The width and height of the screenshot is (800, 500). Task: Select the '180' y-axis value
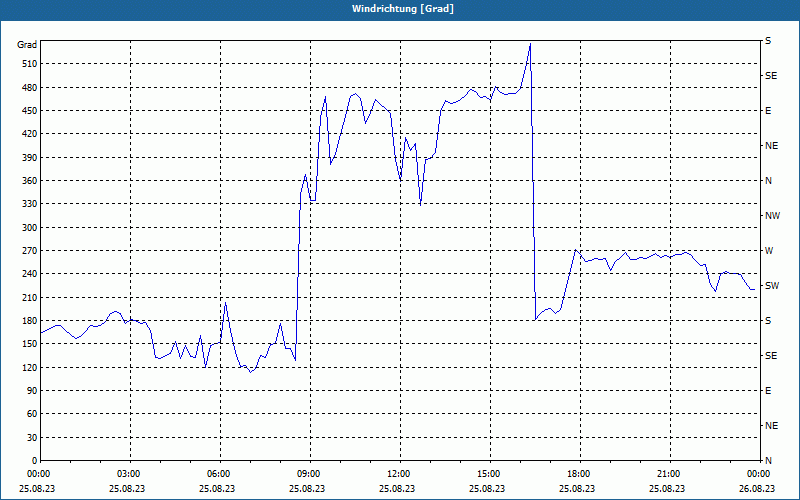(x=30, y=321)
